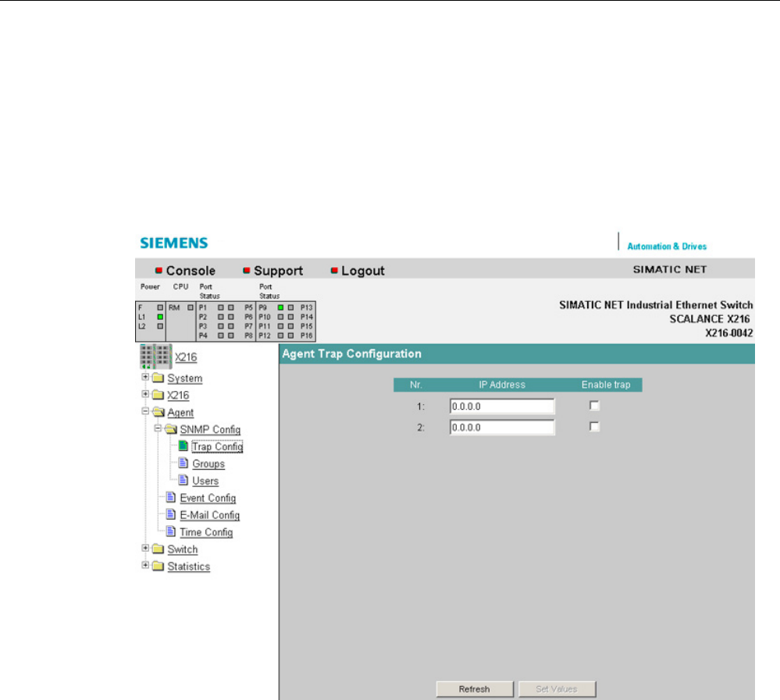The height and width of the screenshot is (700, 780).
Task: Collapse the SNMP Config node
Action: pyautogui.click(x=158, y=428)
